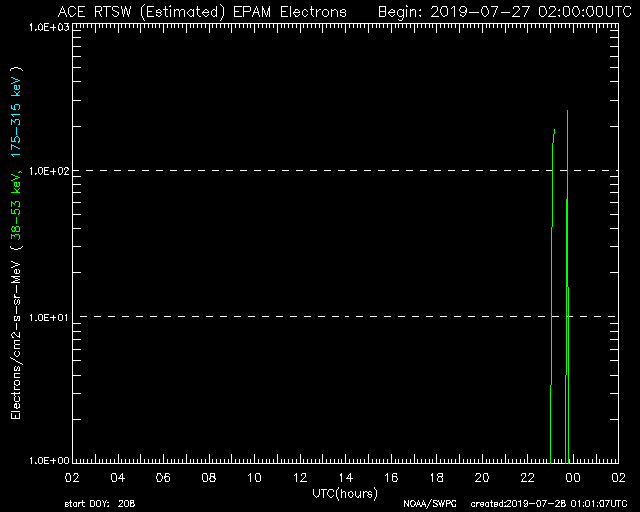Click the 22 hour tick label
The height and width of the screenshot is (512, 640).
[527, 477]
